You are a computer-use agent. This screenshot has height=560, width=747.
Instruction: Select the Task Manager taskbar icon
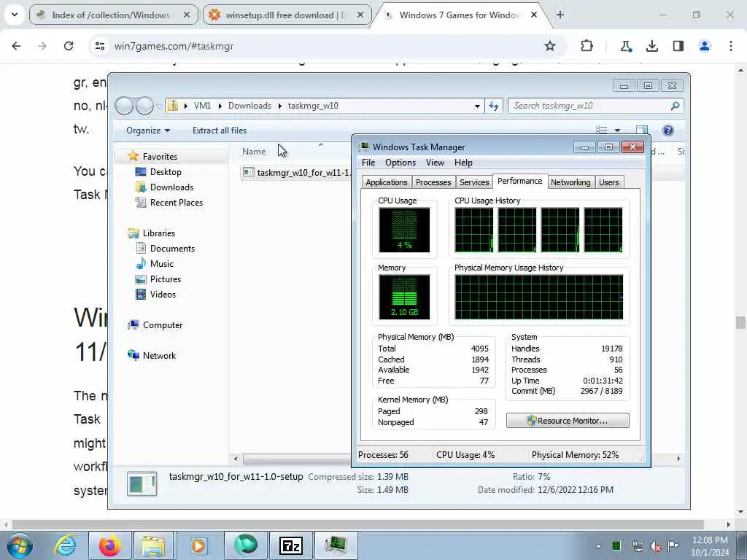click(x=336, y=545)
